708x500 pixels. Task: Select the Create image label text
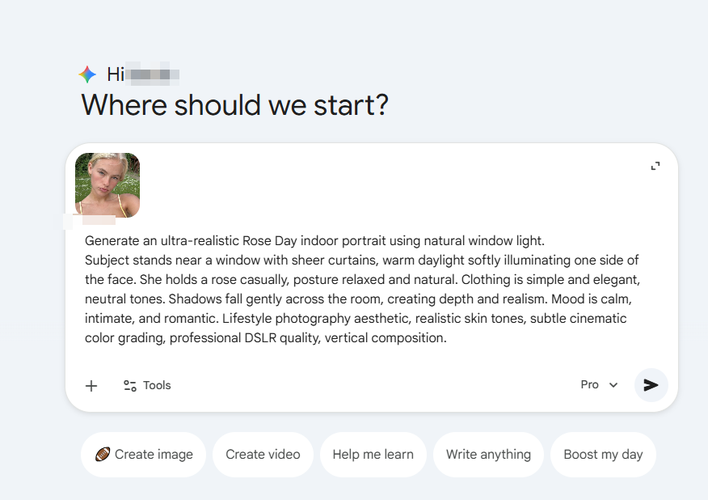coord(154,454)
